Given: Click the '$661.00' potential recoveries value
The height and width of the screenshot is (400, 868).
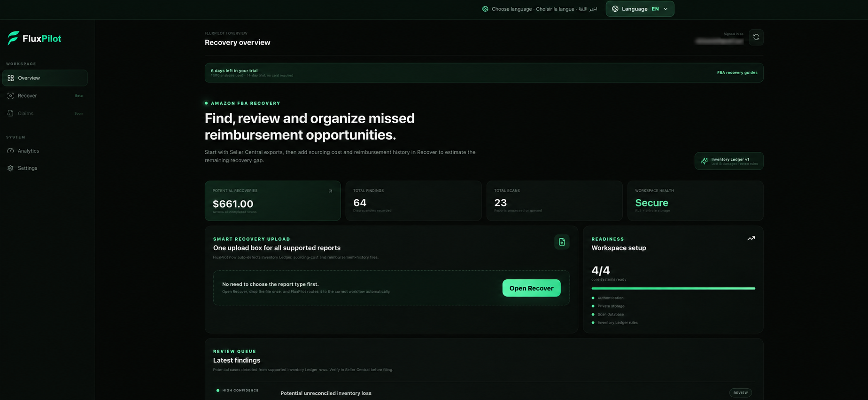Looking at the screenshot, I should pyautogui.click(x=233, y=204).
